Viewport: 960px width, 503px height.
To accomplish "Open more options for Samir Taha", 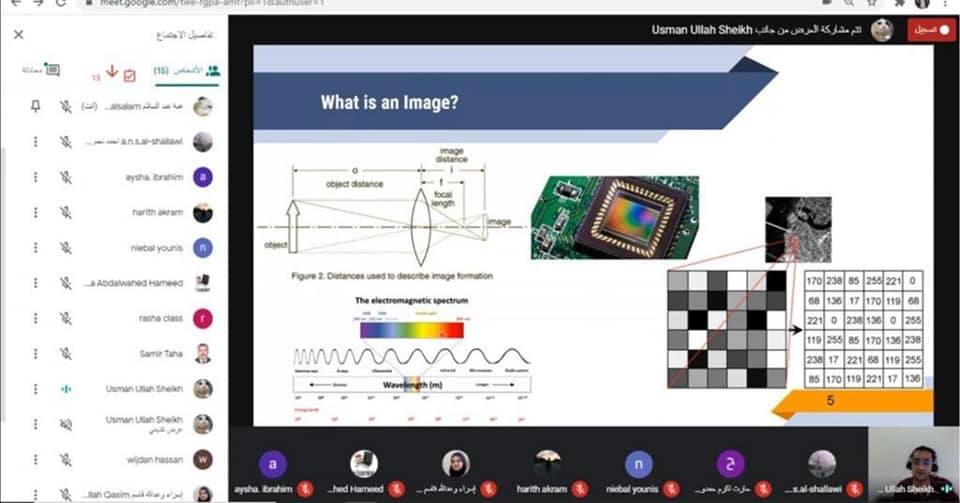I will (36, 353).
